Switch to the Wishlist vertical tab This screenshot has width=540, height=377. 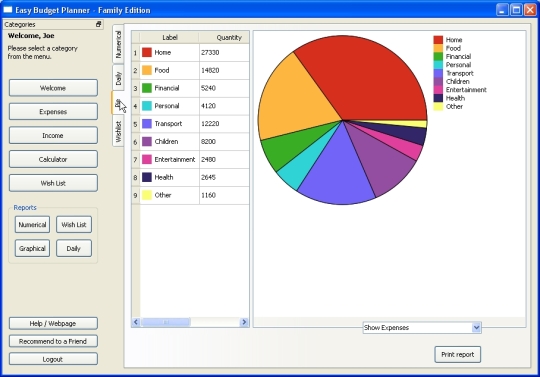(118, 131)
